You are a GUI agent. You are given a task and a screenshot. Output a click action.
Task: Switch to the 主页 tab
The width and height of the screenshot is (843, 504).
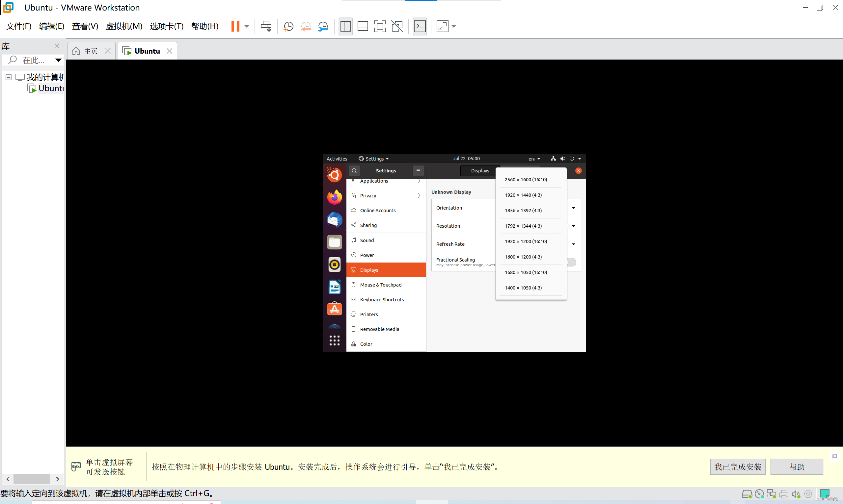89,50
